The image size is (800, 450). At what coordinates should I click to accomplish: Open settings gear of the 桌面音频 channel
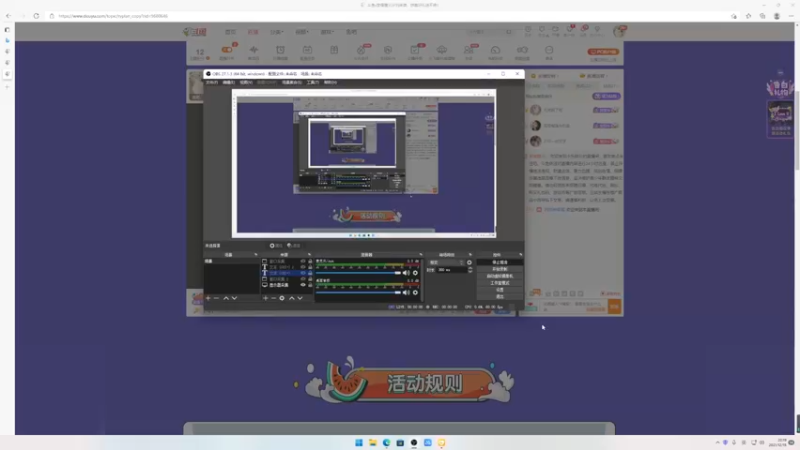(x=415, y=292)
